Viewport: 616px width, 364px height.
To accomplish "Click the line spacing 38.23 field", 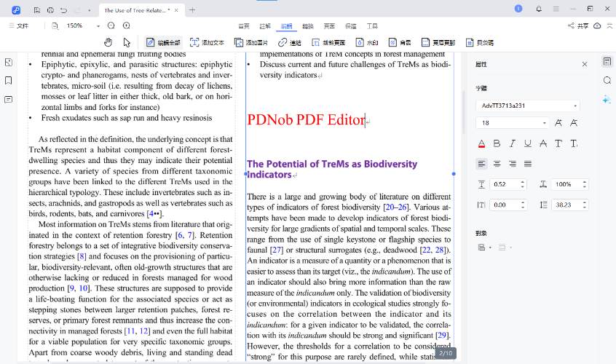I will pos(564,205).
